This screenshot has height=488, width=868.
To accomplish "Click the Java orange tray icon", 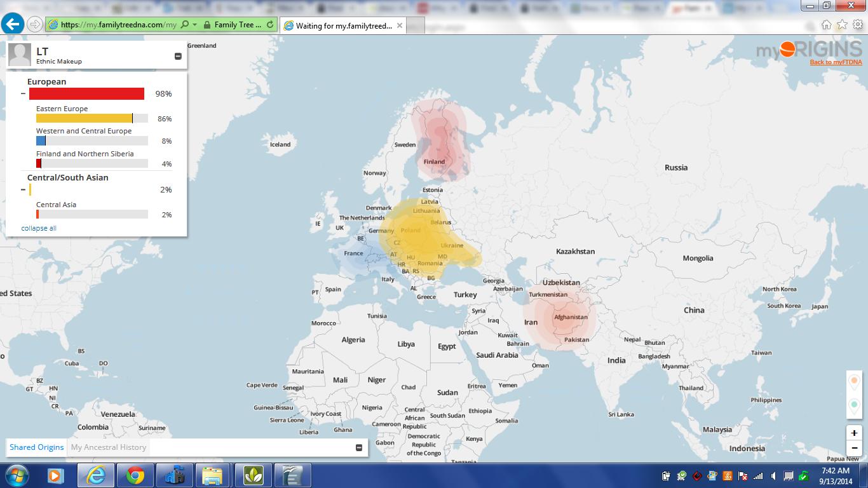I will (x=728, y=475).
